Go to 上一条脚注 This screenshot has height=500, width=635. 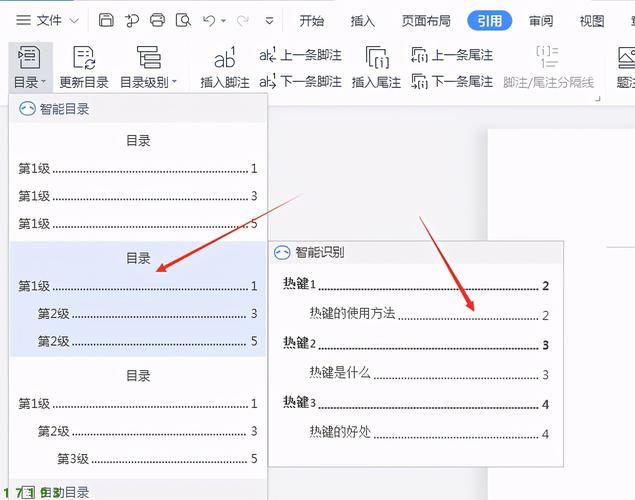300,55
